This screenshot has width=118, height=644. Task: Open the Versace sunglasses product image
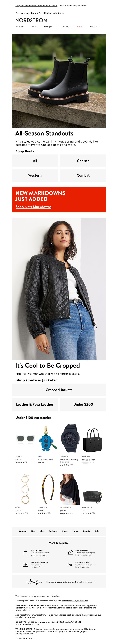coord(25,439)
